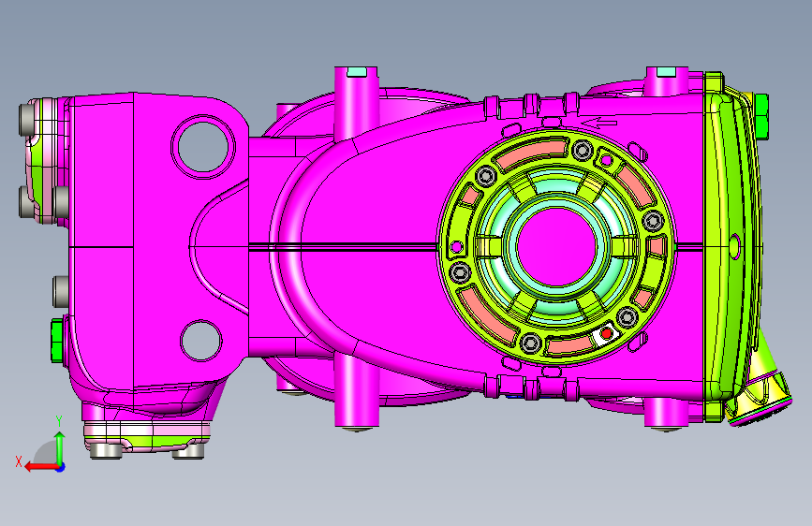Image resolution: width=812 pixels, height=526 pixels.
Task: Select the green hex bolt on the right end cover
Action: pos(761,116)
